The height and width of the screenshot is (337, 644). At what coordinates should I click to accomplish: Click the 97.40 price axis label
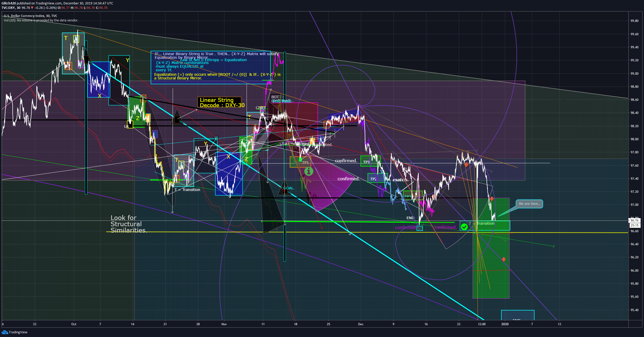pos(634,178)
